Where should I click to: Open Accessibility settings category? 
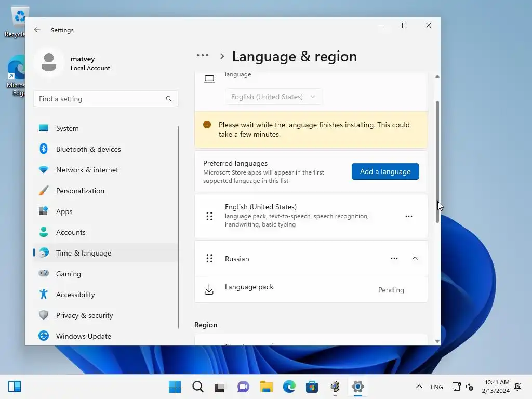(105, 295)
